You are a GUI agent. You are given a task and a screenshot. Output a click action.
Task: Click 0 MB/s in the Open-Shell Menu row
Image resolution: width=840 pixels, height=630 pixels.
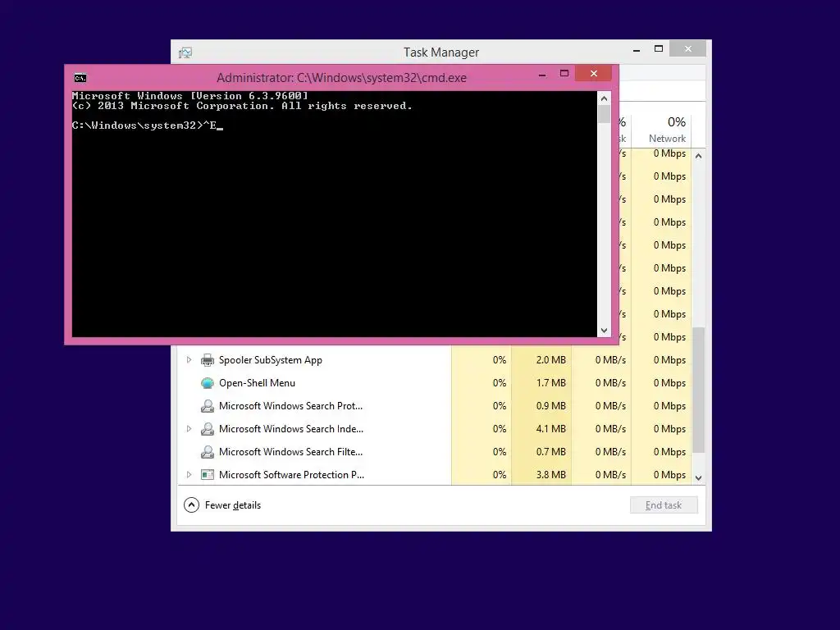pos(610,383)
